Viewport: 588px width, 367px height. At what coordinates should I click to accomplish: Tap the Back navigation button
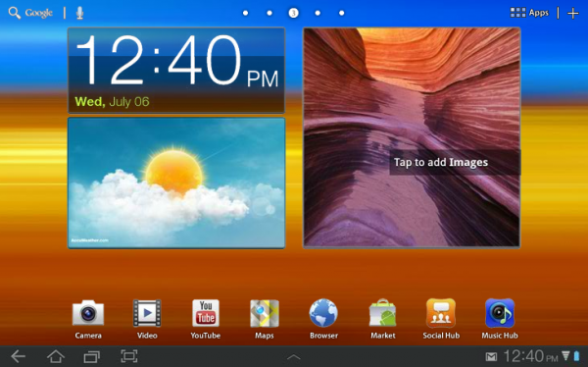click(18, 356)
